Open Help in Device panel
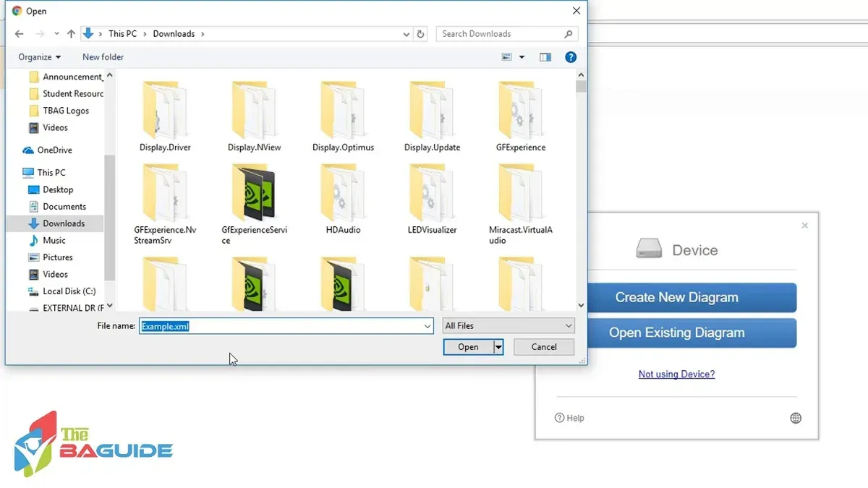Image resolution: width=868 pixels, height=488 pixels. 569,418
